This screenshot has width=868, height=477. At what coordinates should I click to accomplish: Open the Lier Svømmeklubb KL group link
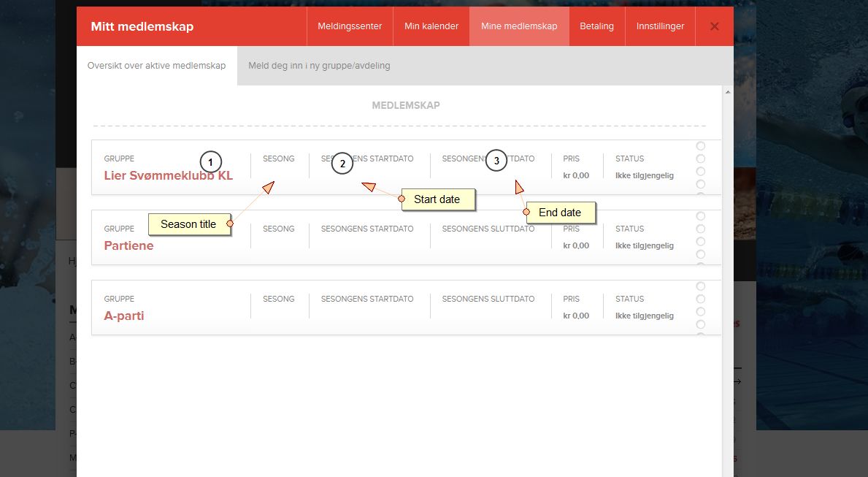tap(169, 175)
